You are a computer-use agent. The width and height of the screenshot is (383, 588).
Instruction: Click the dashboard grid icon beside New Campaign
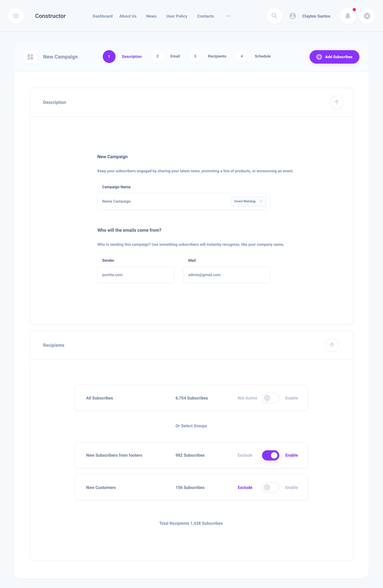point(30,57)
